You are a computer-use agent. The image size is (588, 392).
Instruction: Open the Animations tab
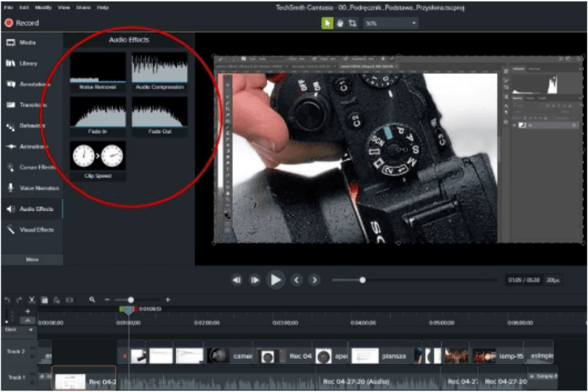pyautogui.click(x=32, y=147)
